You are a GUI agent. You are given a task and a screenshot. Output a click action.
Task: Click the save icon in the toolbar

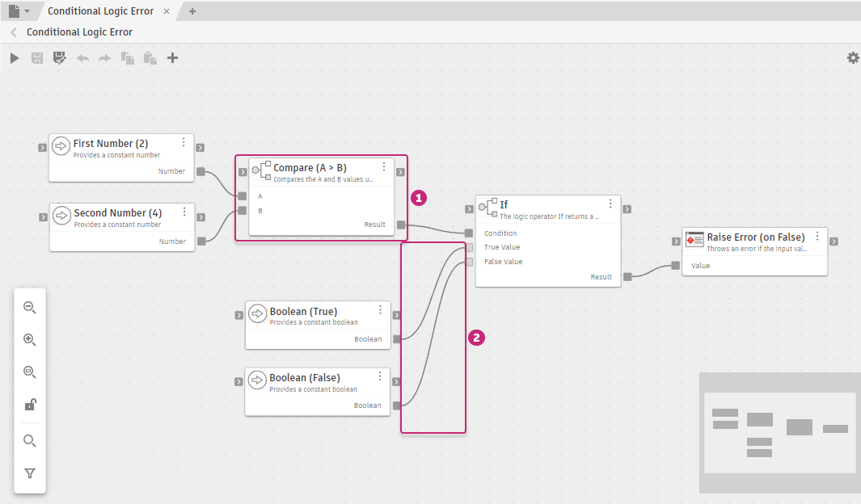[x=37, y=58]
